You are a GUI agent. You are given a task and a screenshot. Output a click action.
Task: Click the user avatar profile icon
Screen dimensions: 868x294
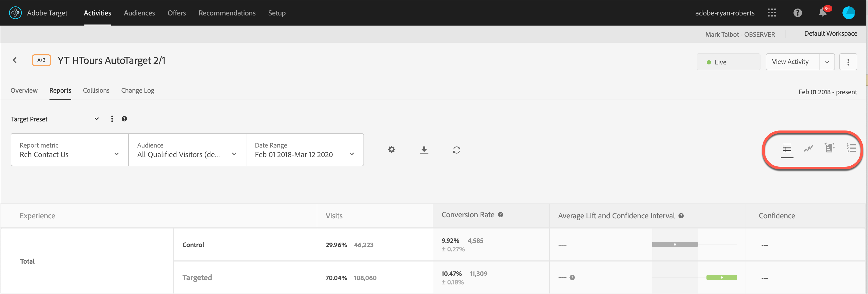849,13
